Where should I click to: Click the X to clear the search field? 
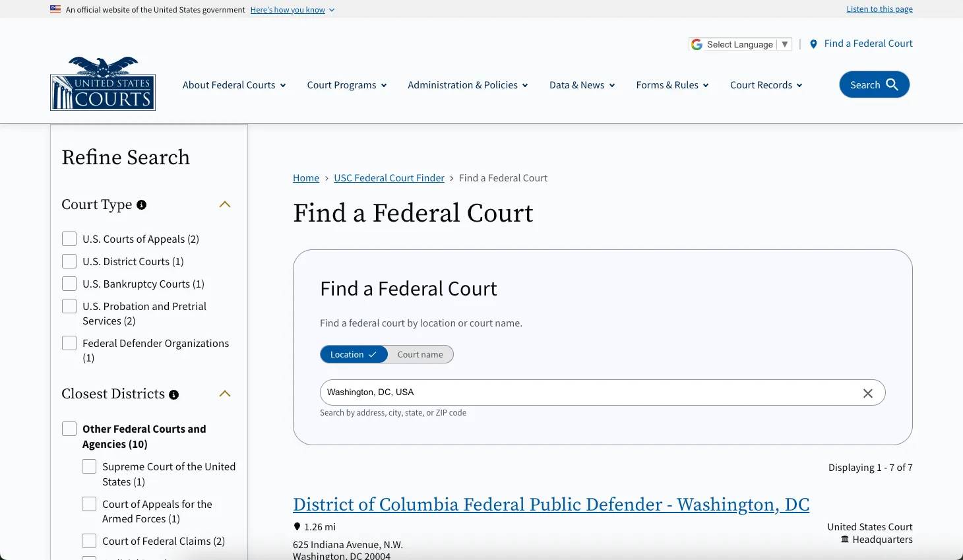(x=868, y=393)
